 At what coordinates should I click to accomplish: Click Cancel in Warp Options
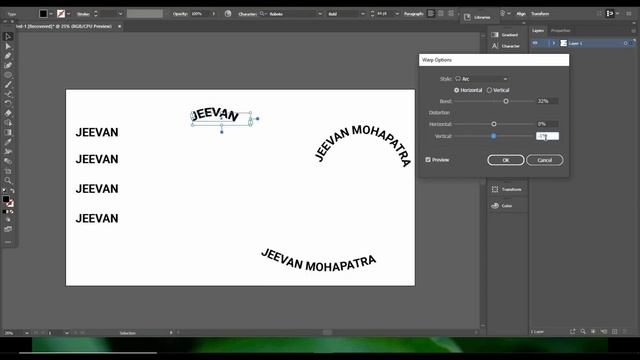[544, 160]
